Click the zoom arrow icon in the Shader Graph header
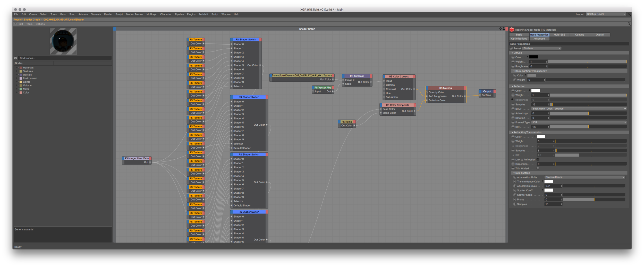 coord(504,29)
